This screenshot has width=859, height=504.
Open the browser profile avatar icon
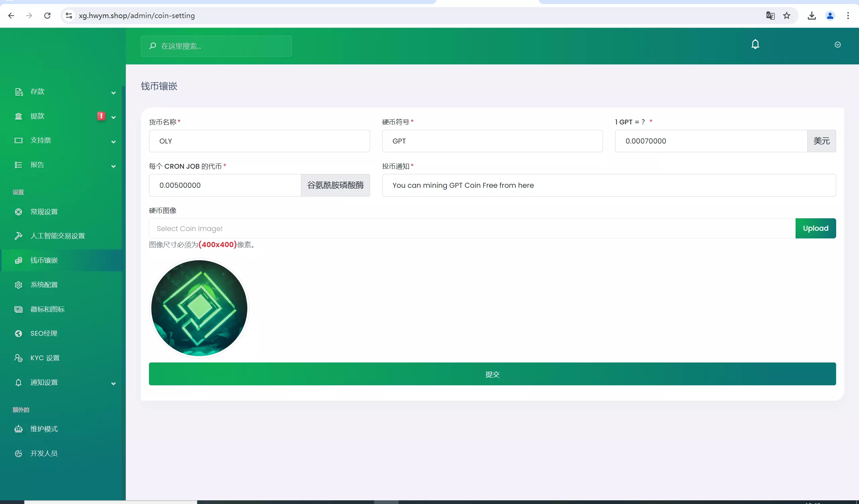click(x=830, y=16)
